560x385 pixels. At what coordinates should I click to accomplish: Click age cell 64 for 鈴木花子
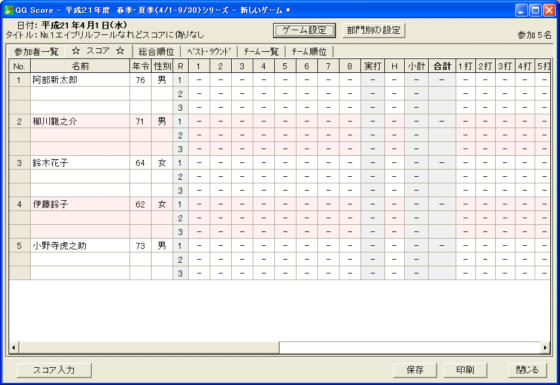(x=140, y=163)
